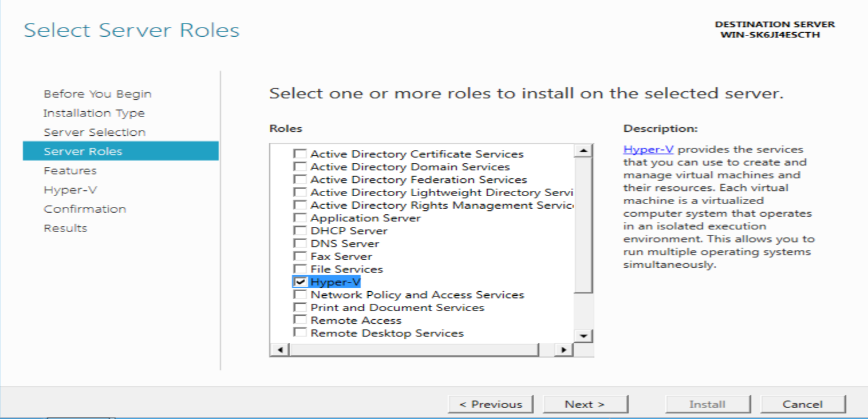Cancel the Add Roles wizard
This screenshot has height=419, width=868.
(x=803, y=404)
